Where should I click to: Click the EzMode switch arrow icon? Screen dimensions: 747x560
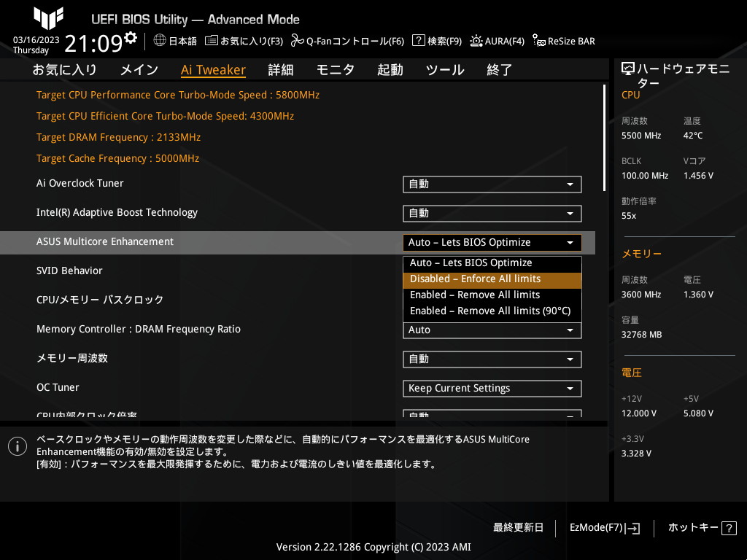point(632,528)
